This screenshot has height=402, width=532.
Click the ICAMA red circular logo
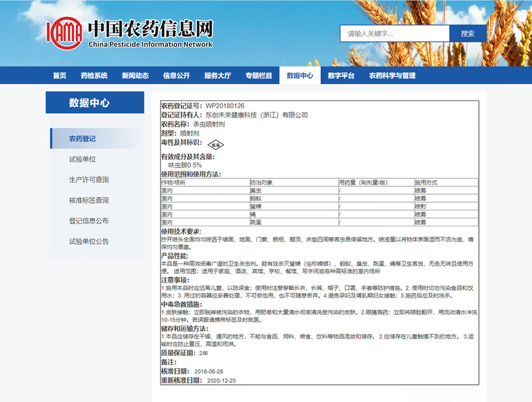coord(65,33)
